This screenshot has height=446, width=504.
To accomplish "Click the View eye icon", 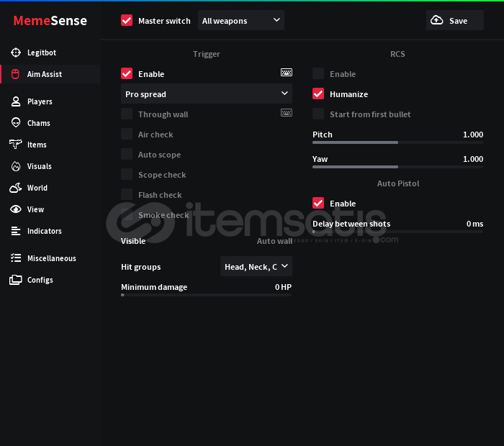I will coord(15,209).
